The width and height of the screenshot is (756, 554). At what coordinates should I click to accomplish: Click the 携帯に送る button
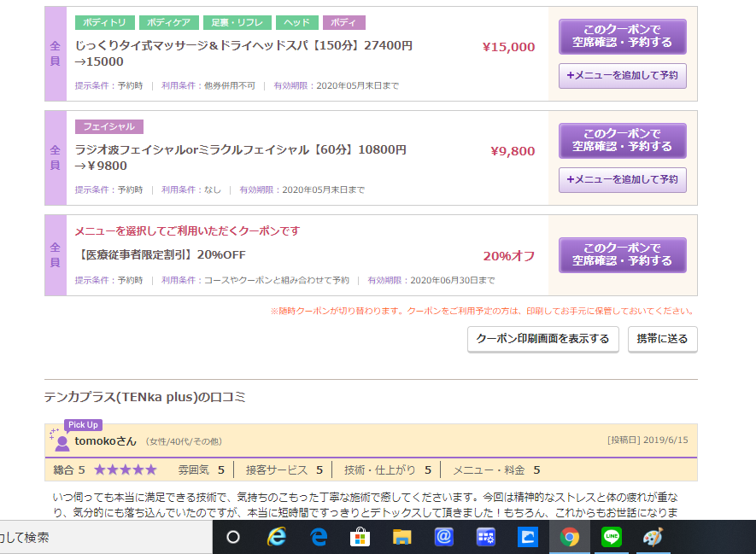click(x=662, y=339)
